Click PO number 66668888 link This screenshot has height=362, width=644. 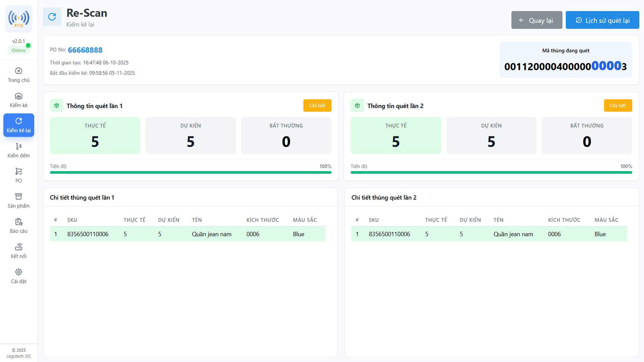(x=85, y=50)
